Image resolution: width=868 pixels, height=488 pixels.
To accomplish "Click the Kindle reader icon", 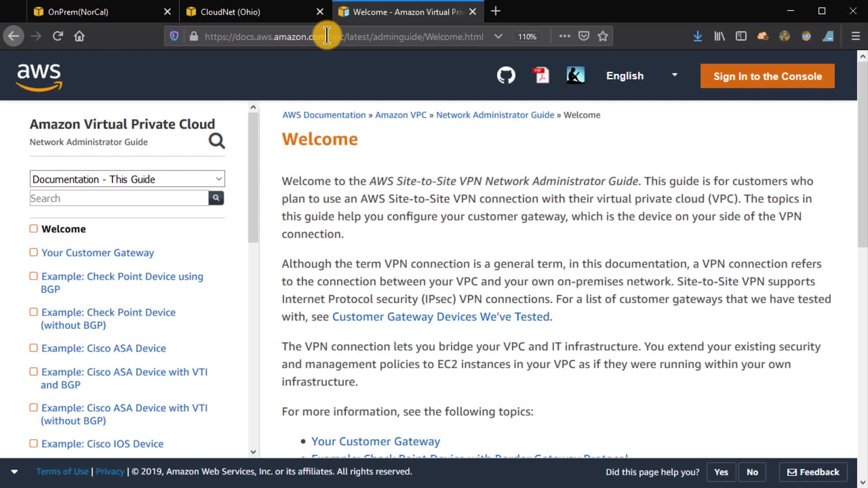I will tap(575, 75).
